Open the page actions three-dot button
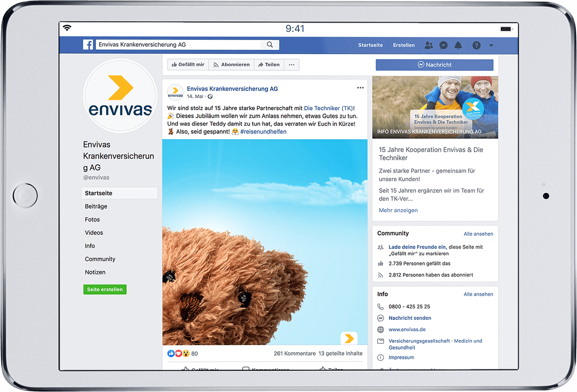 point(292,64)
